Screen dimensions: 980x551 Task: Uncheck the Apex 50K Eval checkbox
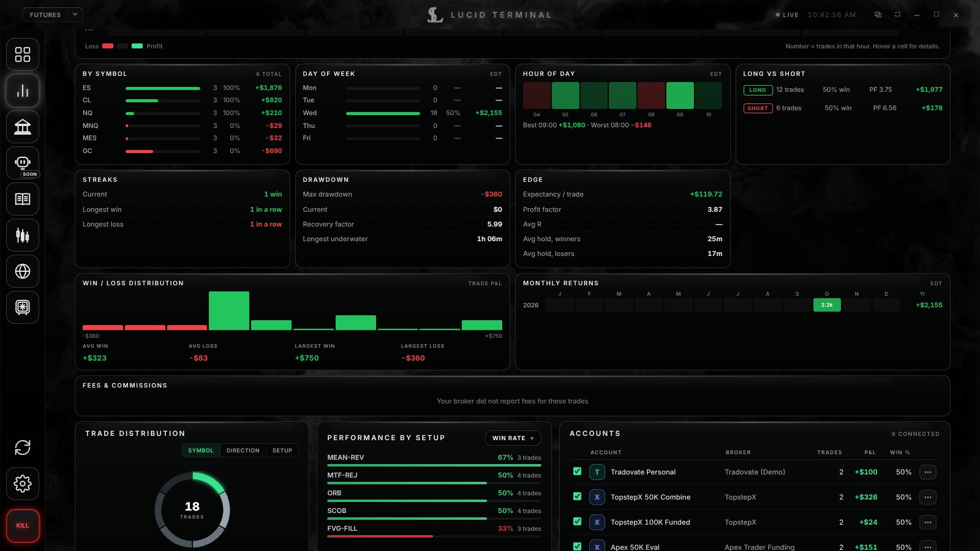577,546
